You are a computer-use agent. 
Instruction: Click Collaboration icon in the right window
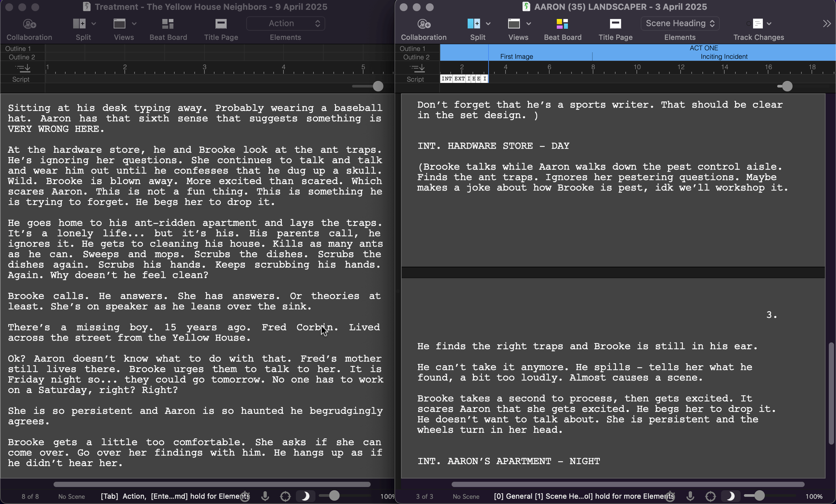(x=423, y=24)
